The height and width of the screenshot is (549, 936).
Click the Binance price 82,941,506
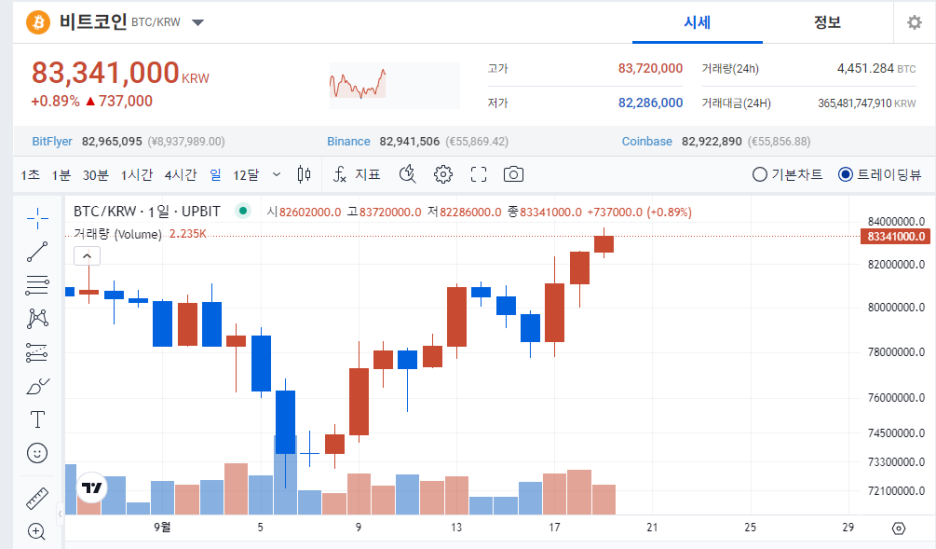410,141
